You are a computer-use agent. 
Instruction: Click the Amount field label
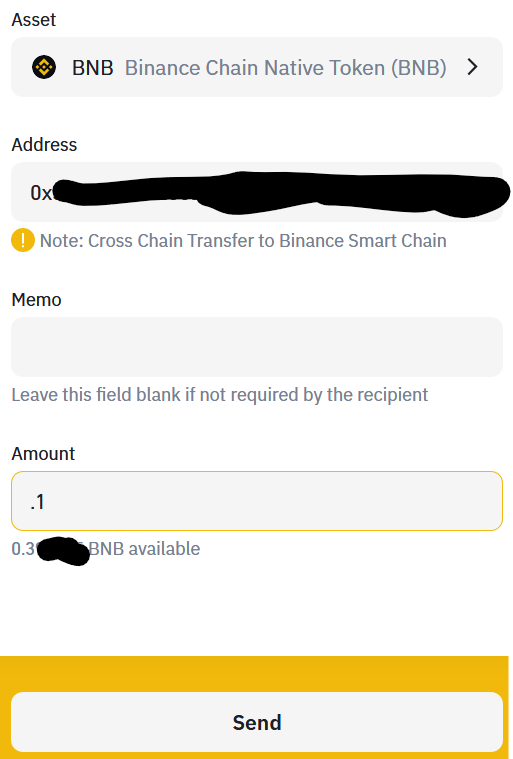tap(43, 454)
